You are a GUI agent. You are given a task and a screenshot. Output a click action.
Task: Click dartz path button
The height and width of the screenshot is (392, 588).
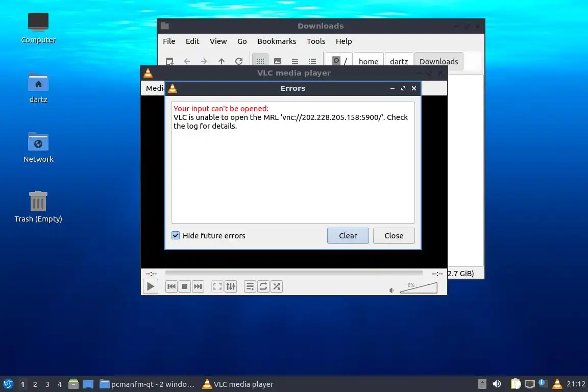(x=399, y=61)
